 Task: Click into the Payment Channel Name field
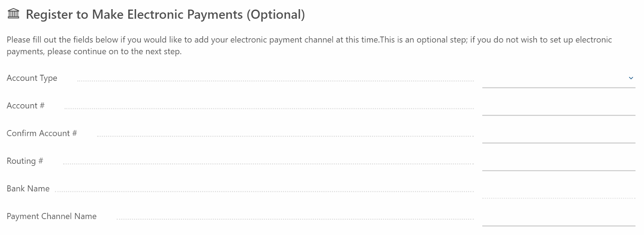pos(559,217)
